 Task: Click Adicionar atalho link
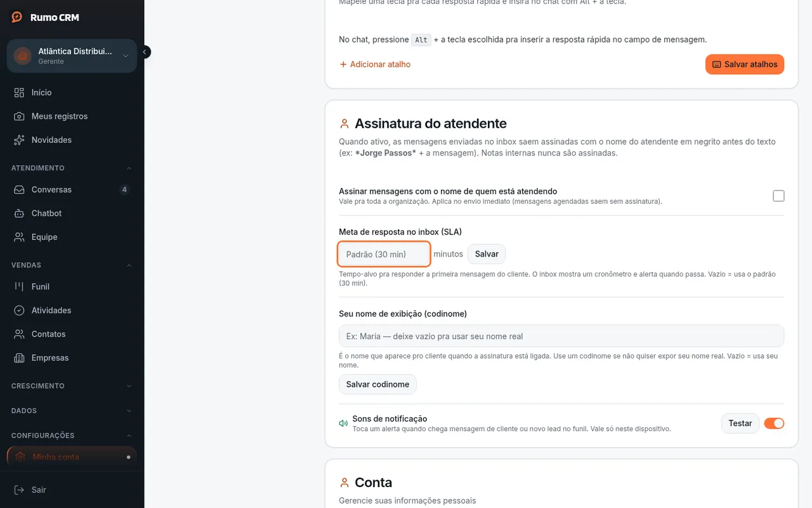(375, 64)
